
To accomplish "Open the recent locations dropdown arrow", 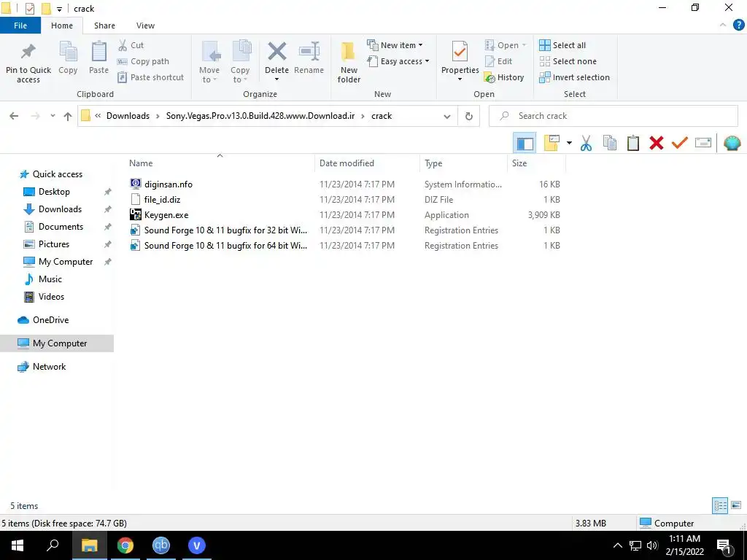I will (x=53, y=116).
